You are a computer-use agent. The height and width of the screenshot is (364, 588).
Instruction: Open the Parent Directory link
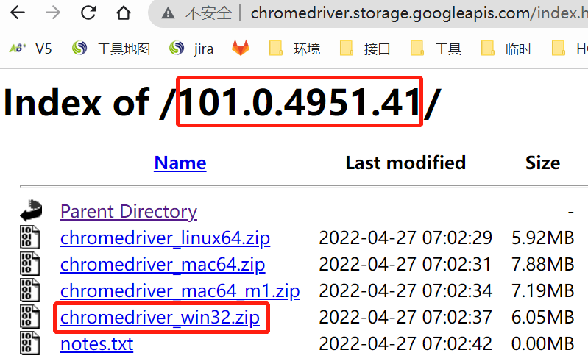(x=129, y=212)
